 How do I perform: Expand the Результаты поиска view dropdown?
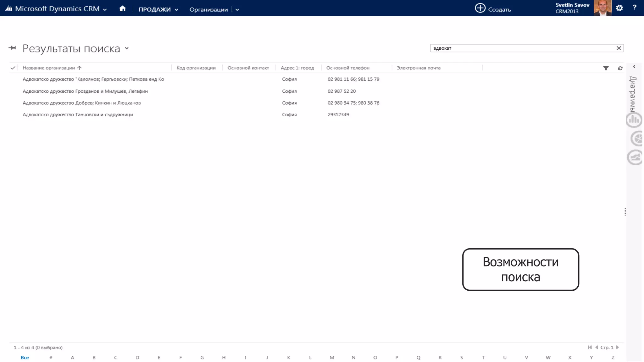pyautogui.click(x=127, y=48)
